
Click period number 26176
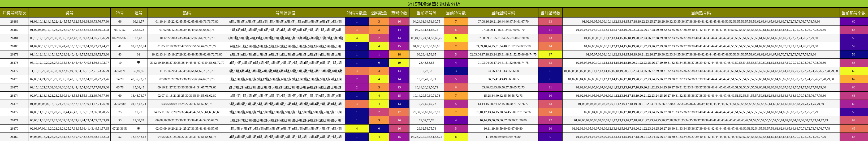pos(14,79)
